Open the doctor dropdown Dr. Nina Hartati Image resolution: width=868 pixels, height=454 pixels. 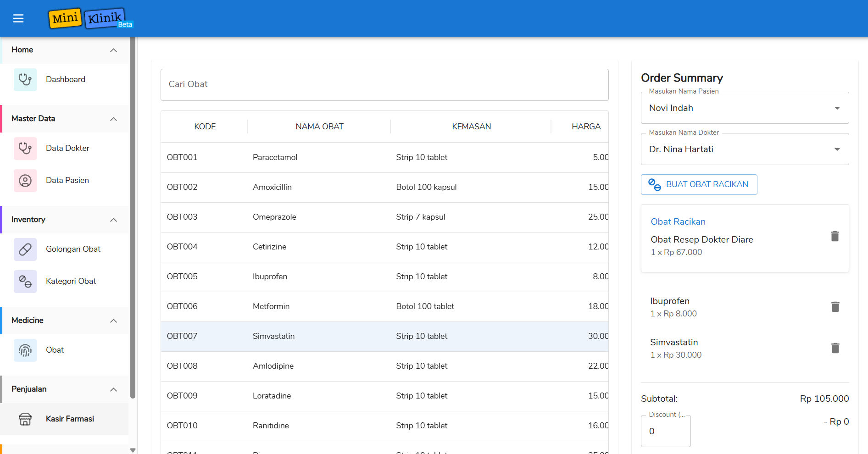pos(745,149)
